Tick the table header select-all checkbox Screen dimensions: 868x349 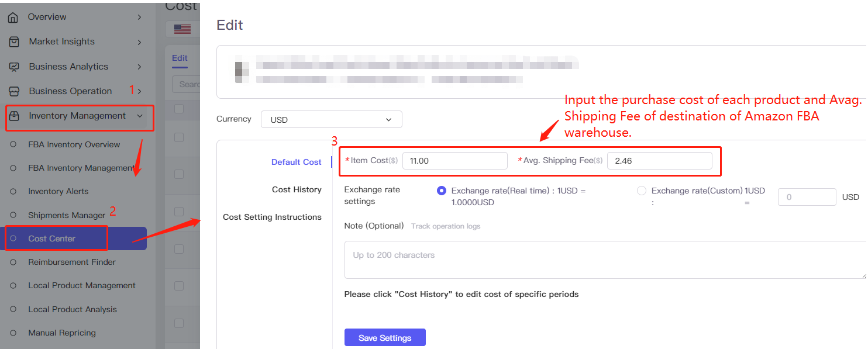coord(179,109)
